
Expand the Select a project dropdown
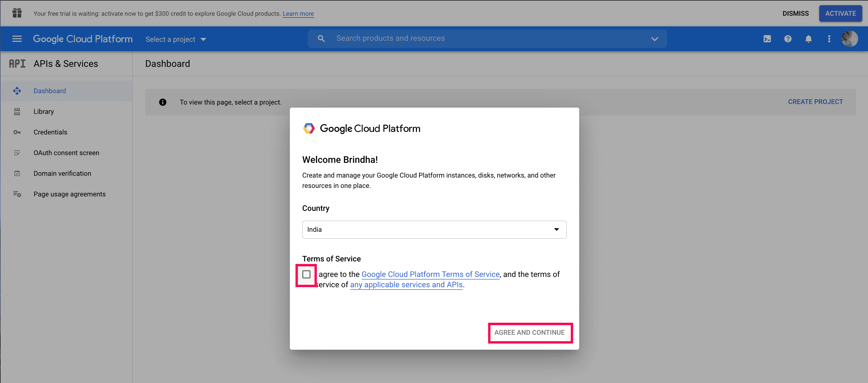tap(176, 39)
